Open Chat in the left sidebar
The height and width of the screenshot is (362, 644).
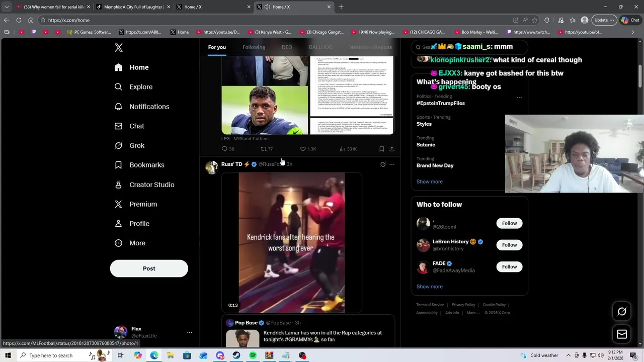[x=129, y=126]
